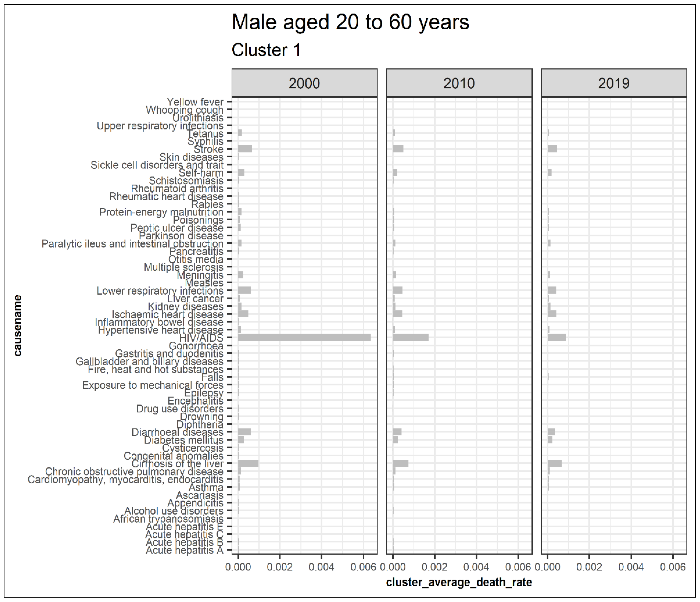Click the 'Acute hepatitis A' axis label
700x602 pixels.
coord(184,551)
